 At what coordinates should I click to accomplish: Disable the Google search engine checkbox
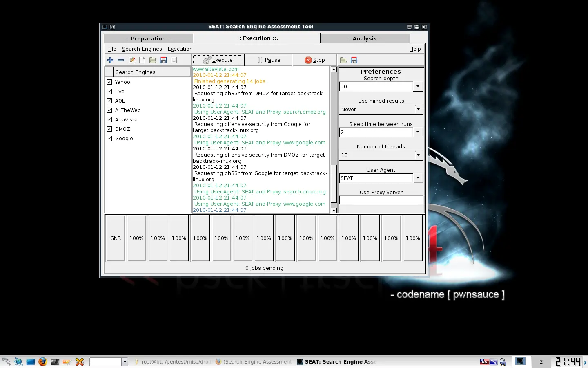[109, 138]
